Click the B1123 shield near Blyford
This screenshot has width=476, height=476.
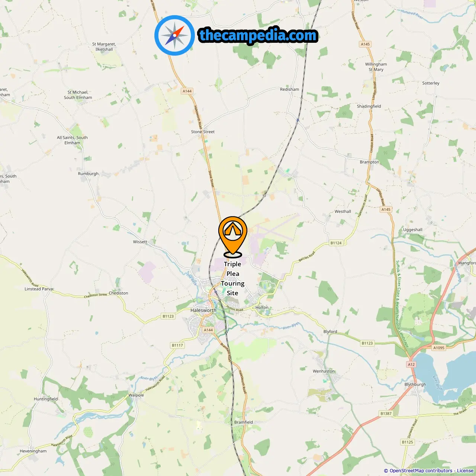coord(367,343)
